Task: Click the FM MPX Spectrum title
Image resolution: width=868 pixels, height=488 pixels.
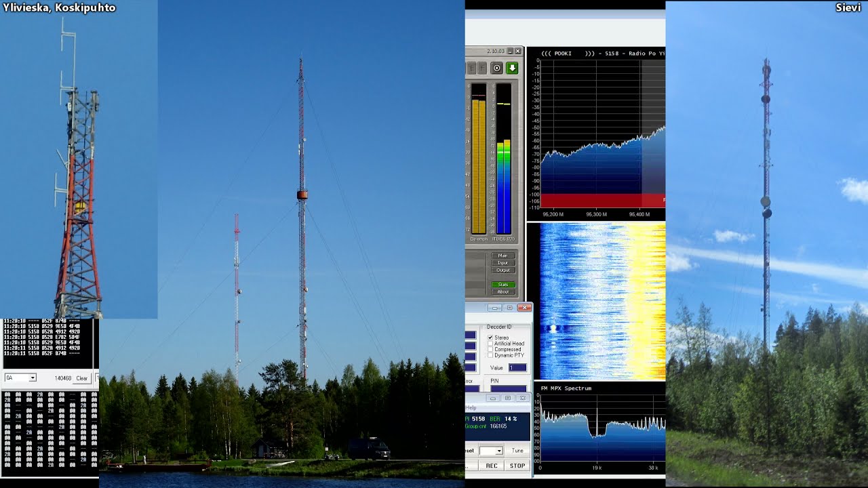Action: pos(566,388)
